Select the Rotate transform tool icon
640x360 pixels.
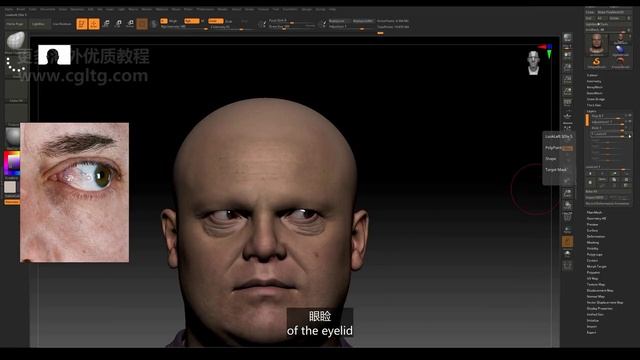tap(130, 24)
